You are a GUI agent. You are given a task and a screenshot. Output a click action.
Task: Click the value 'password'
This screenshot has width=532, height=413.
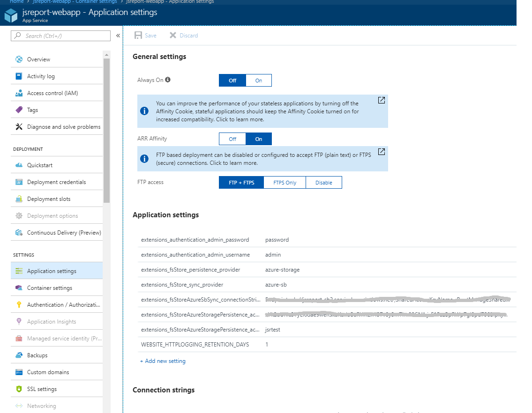(277, 240)
